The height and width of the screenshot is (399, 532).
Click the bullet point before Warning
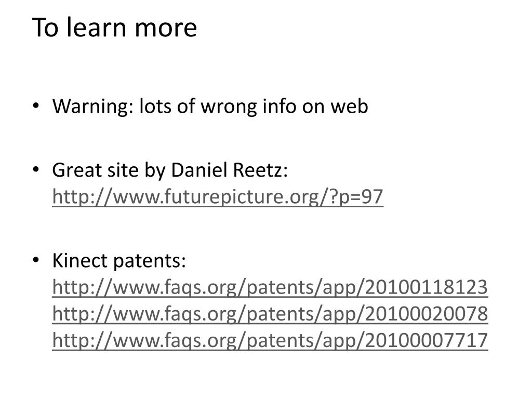pos(36,105)
